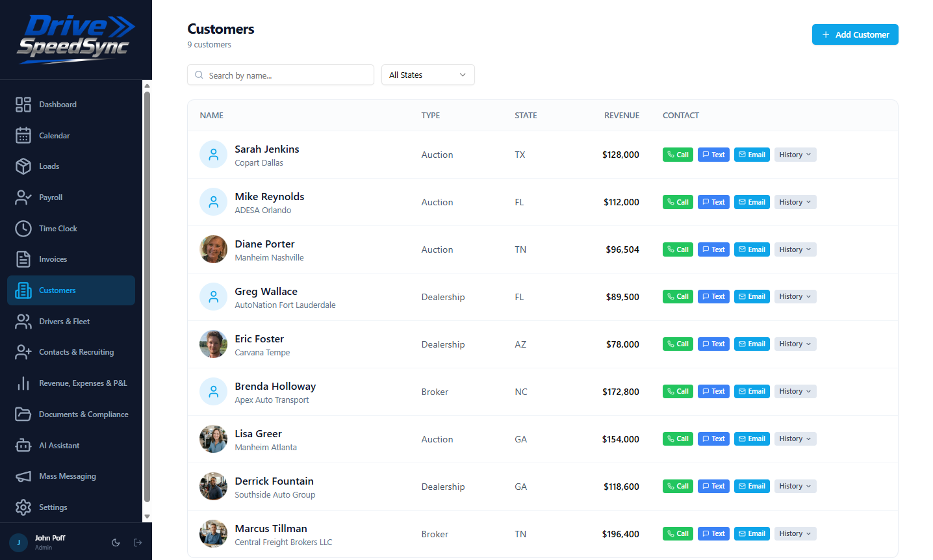Click the AI Assistant robot icon
The height and width of the screenshot is (560, 933).
coord(23,446)
